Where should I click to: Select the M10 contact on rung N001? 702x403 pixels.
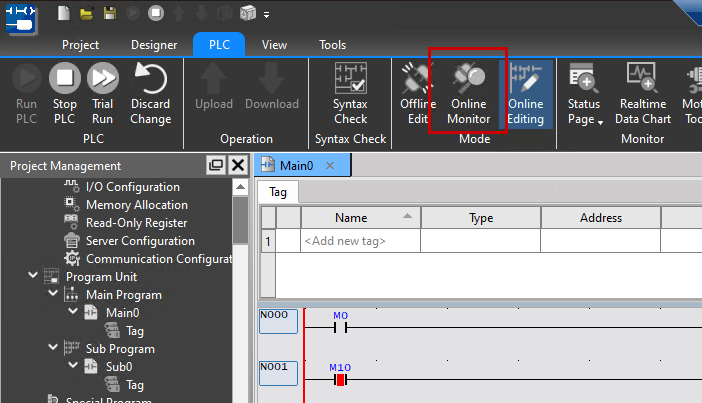click(x=340, y=380)
